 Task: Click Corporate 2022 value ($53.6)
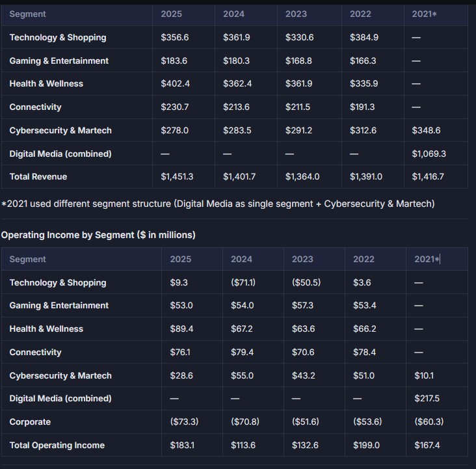(367, 422)
